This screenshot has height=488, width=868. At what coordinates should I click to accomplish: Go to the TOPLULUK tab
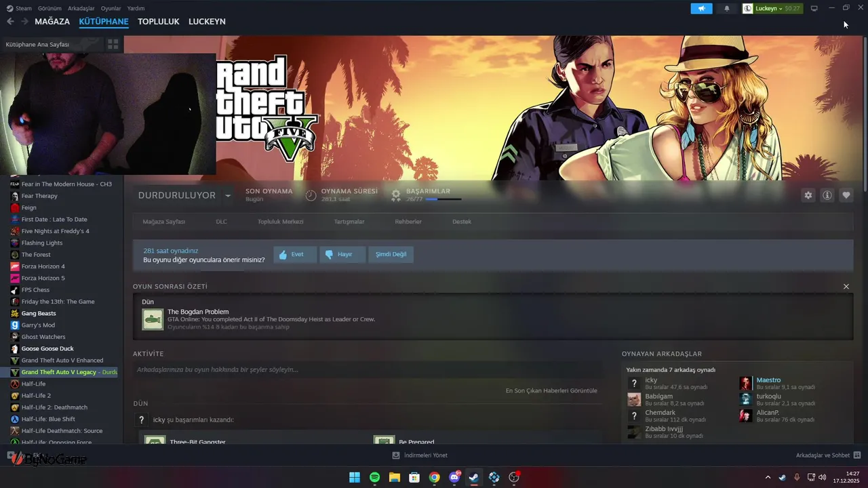coord(159,22)
